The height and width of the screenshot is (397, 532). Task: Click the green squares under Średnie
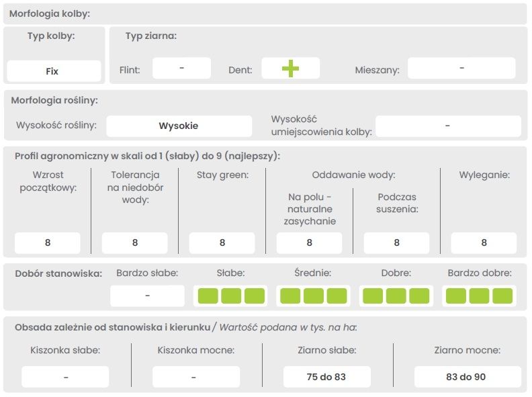click(x=314, y=296)
